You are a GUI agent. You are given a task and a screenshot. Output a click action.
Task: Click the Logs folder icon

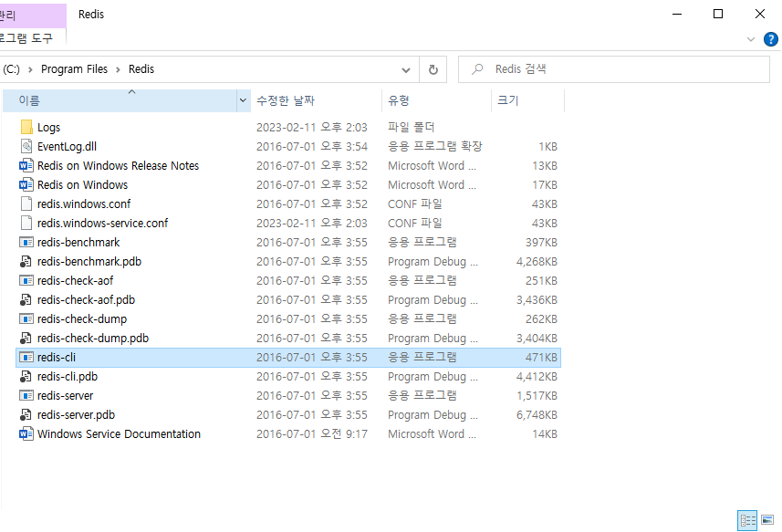coord(26,127)
